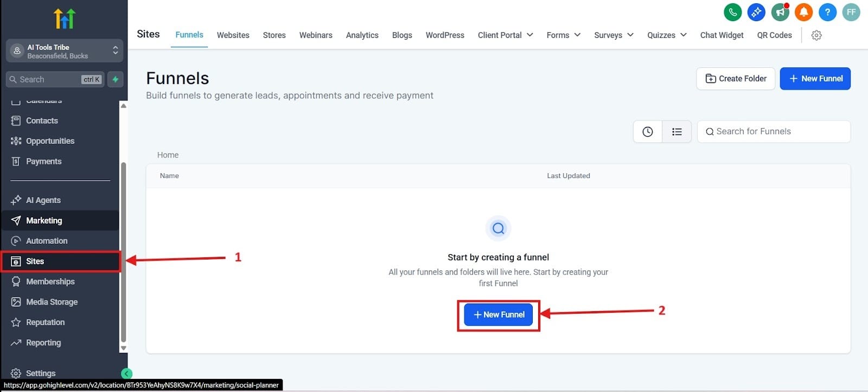Click sidebar scrollbar down arrow

(x=124, y=348)
